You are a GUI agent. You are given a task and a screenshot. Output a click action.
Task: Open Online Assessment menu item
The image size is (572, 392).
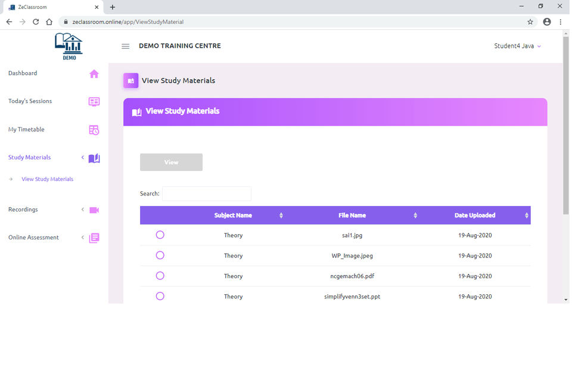point(33,237)
